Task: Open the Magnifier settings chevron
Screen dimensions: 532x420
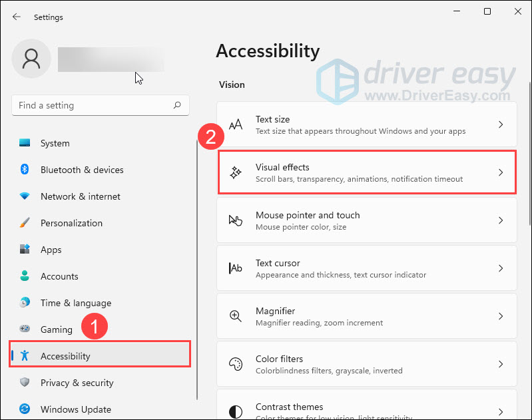Action: [501, 316]
